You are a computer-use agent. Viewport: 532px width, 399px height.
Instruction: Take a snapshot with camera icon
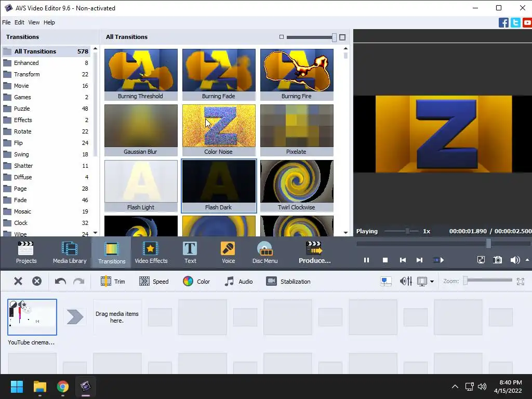497,260
